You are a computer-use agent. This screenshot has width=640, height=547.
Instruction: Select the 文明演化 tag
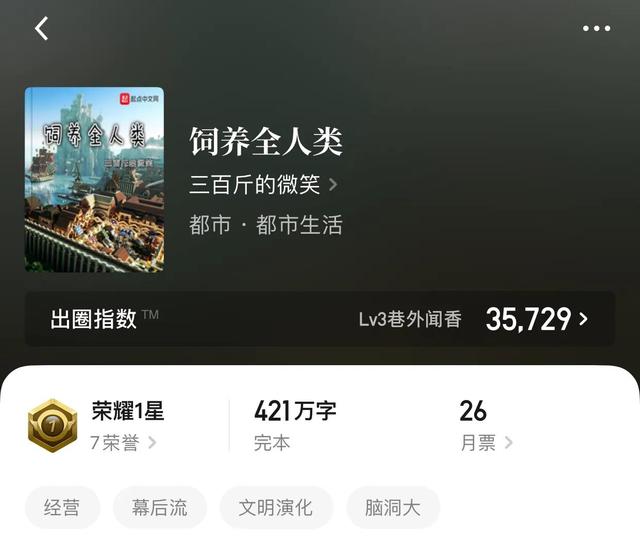(x=276, y=508)
